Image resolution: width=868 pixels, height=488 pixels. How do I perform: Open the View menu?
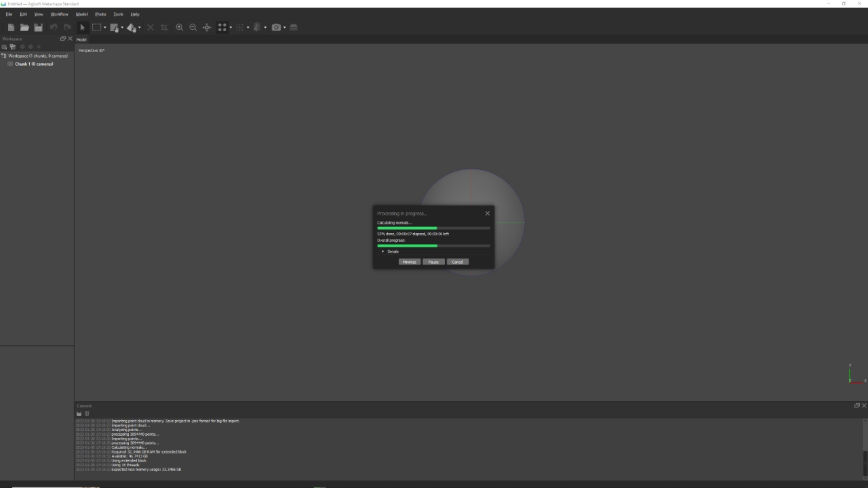tap(39, 14)
